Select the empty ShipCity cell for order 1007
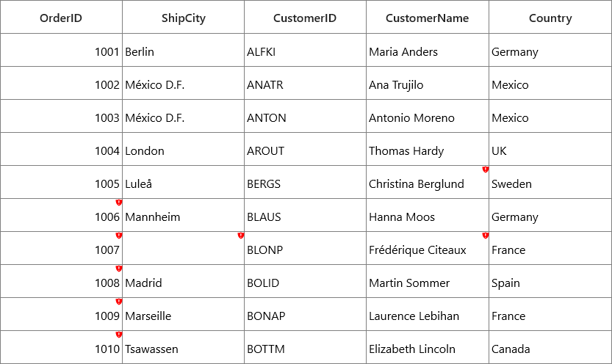Viewport: 612px width, 364px height. (x=184, y=248)
